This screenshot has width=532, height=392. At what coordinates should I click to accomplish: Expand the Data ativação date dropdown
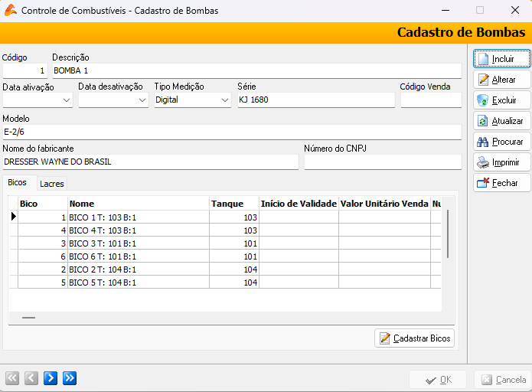67,100
